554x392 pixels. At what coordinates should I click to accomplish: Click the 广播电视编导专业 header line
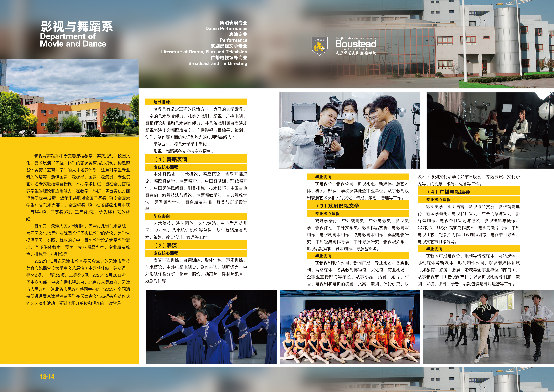pyautogui.click(x=229, y=57)
